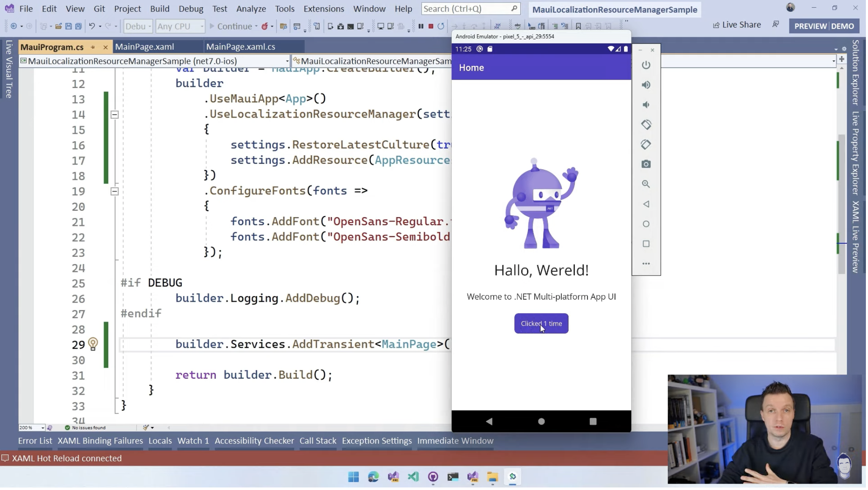
Task: Click the emulator power icon
Action: 646,65
